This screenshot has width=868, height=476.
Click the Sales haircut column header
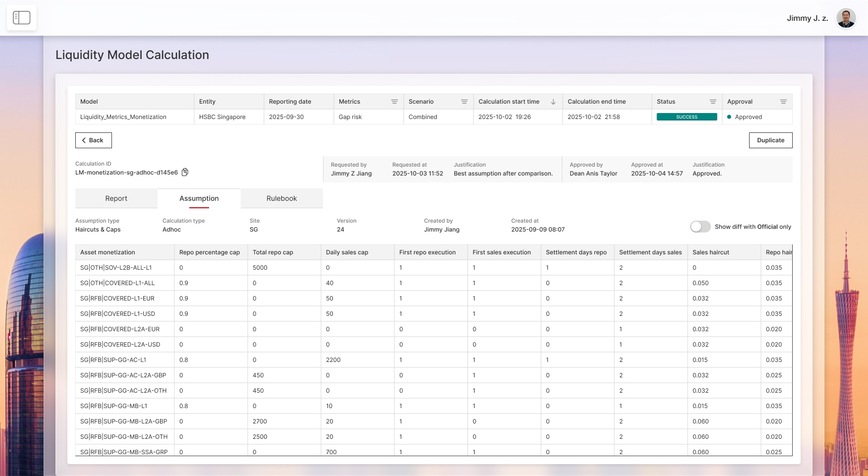coord(710,252)
